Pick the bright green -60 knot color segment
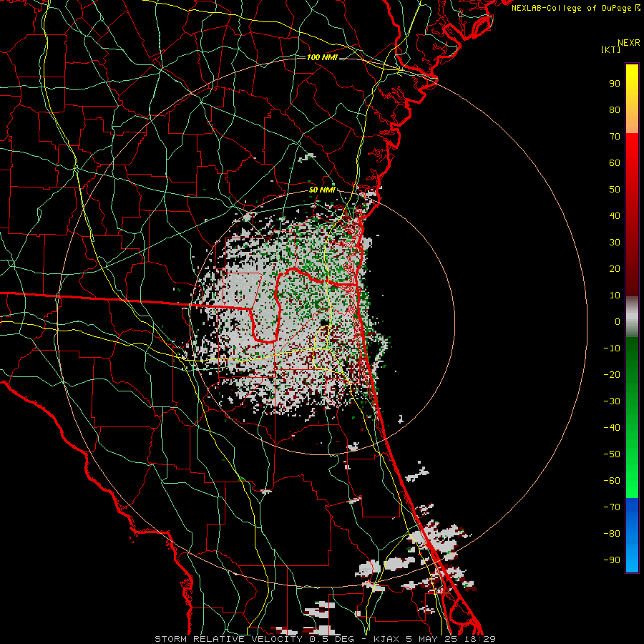 pyautogui.click(x=632, y=481)
